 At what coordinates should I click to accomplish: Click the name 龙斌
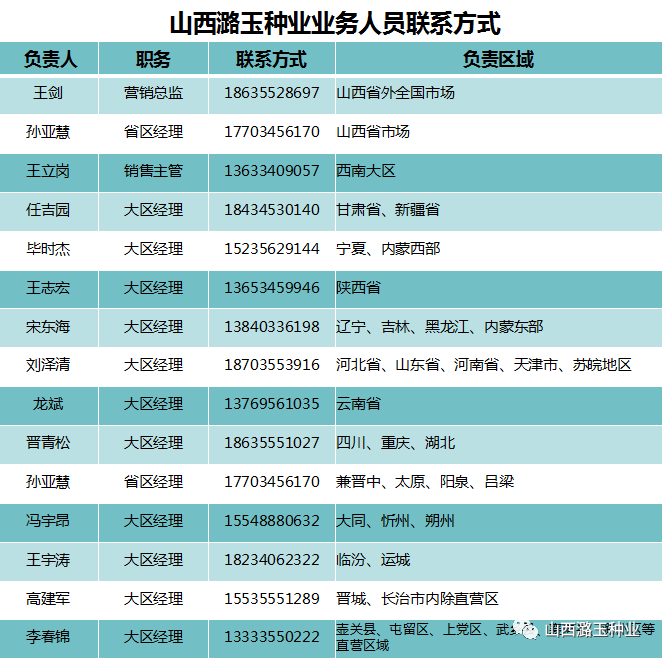(48, 404)
